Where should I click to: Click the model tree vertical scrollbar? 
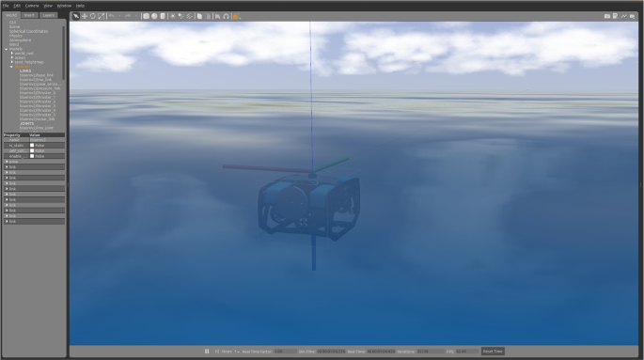[64, 53]
